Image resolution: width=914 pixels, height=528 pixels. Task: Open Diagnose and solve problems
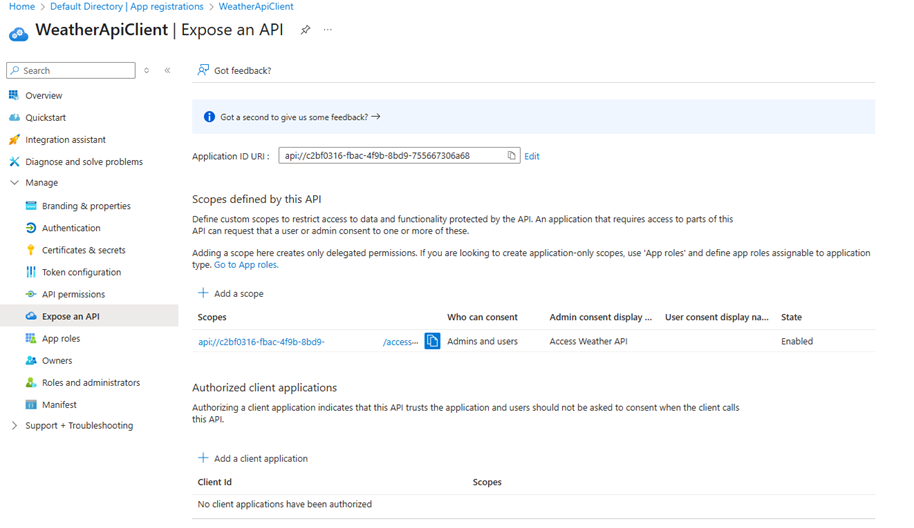point(84,162)
